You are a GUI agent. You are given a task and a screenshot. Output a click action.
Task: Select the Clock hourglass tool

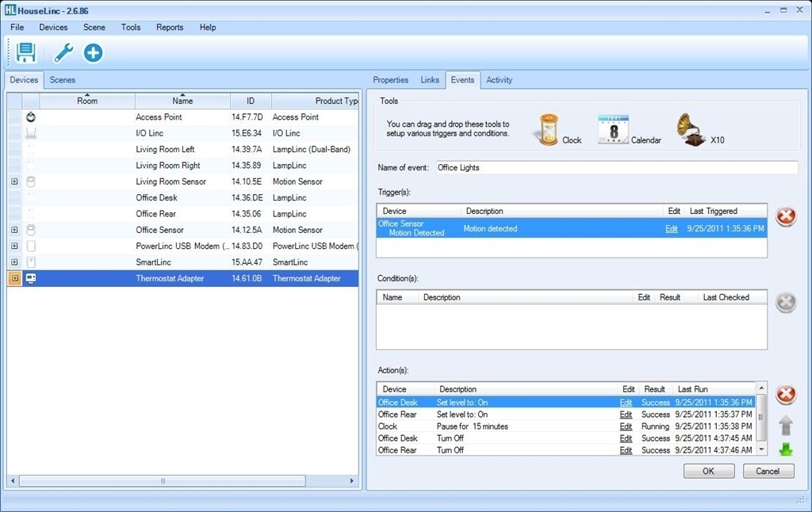(548, 130)
